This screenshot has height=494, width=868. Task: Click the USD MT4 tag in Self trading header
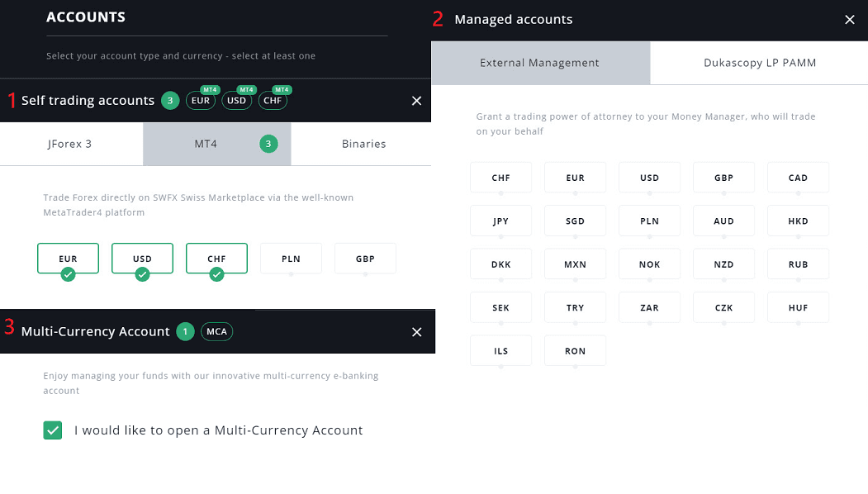236,100
